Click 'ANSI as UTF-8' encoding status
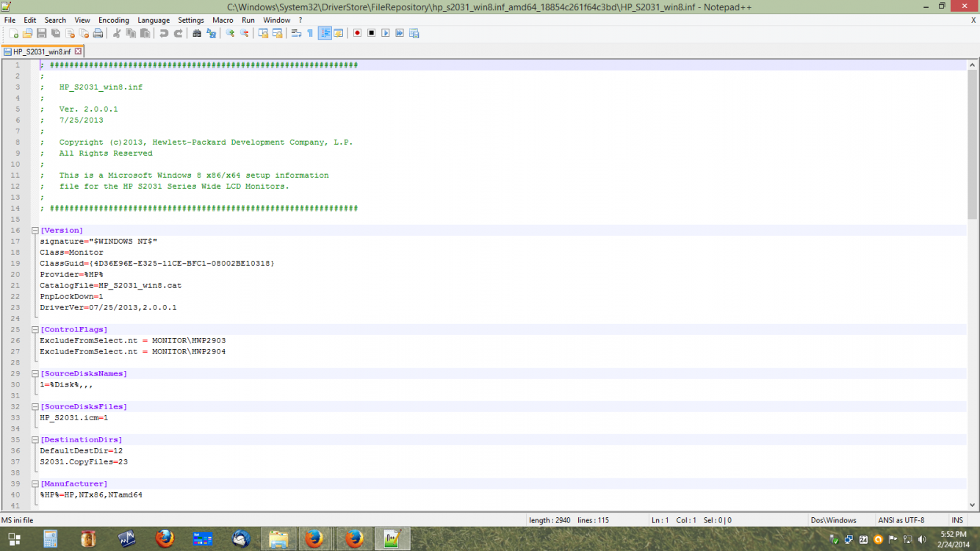Viewport: 980px width, 551px height. pos(901,520)
